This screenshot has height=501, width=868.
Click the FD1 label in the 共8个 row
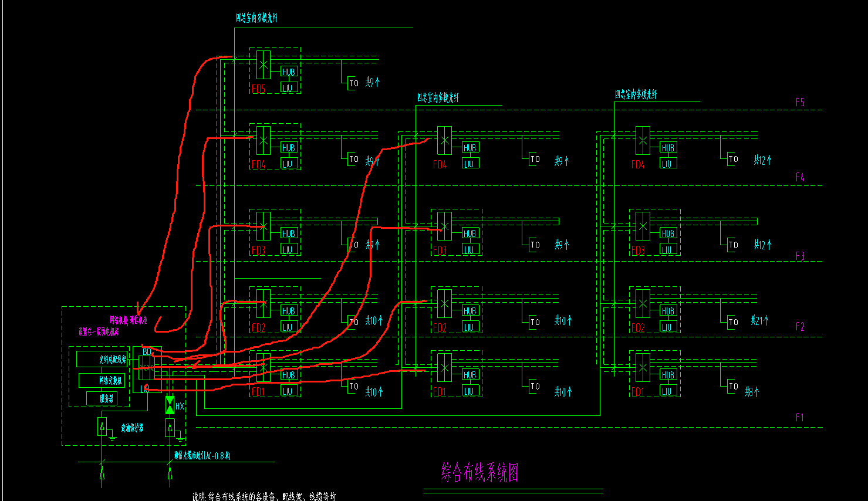pyautogui.click(x=638, y=392)
